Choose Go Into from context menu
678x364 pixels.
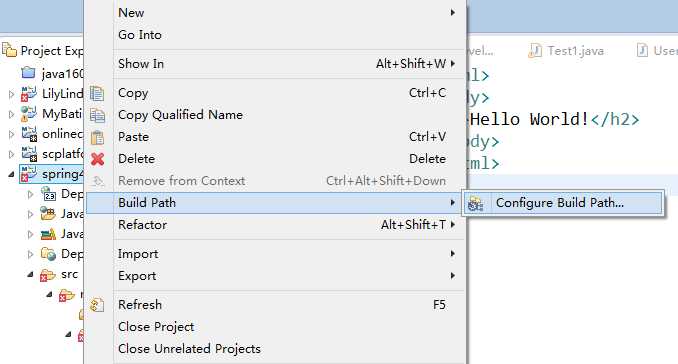pos(275,35)
